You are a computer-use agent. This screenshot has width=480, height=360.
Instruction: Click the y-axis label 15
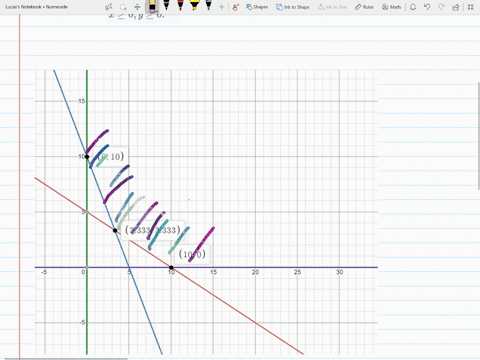82,101
